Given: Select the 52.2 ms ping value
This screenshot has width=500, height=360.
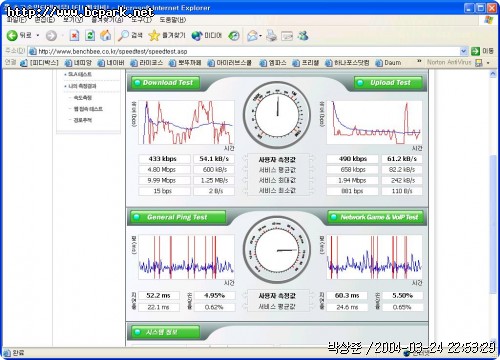Looking at the screenshot, I should [x=158, y=295].
